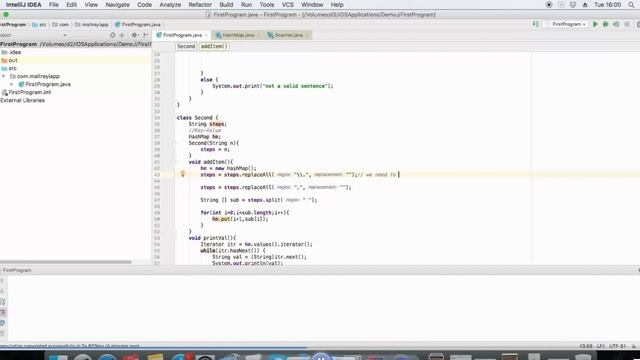Collapse the com.maitreylapp package node

coord(4,76)
